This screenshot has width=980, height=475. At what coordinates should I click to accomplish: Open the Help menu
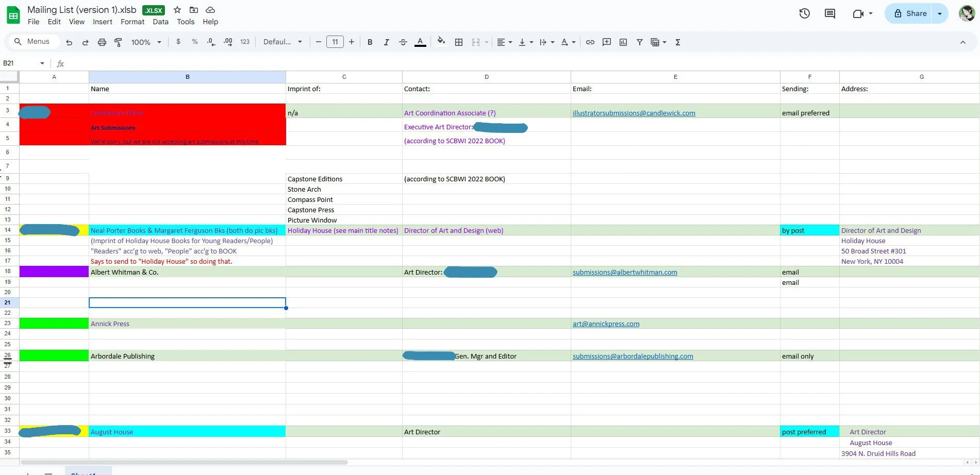coord(210,22)
